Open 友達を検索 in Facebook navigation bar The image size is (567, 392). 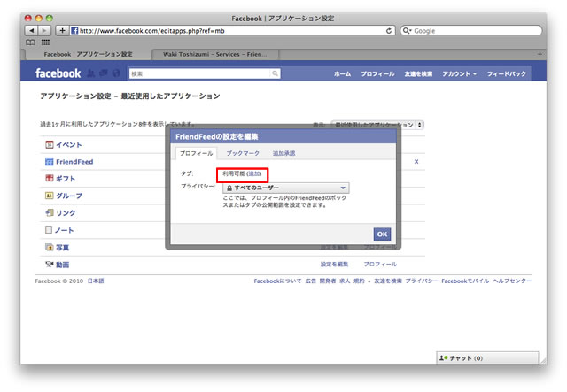click(x=418, y=73)
